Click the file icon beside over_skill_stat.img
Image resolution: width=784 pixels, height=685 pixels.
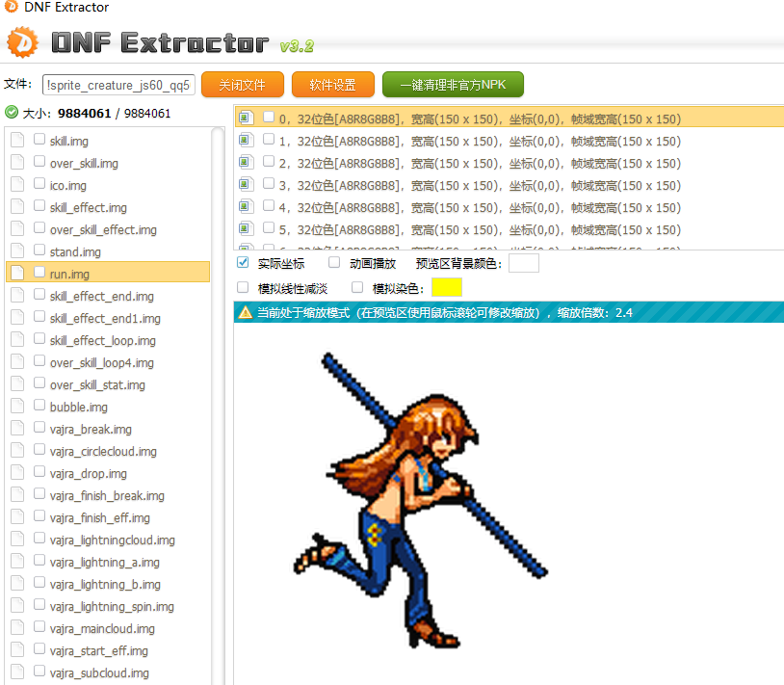17,383
